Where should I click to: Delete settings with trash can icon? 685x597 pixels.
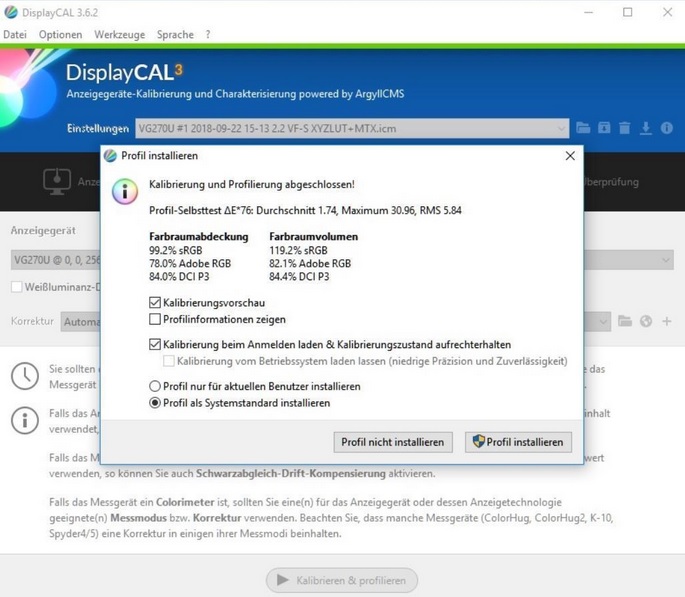(x=625, y=128)
